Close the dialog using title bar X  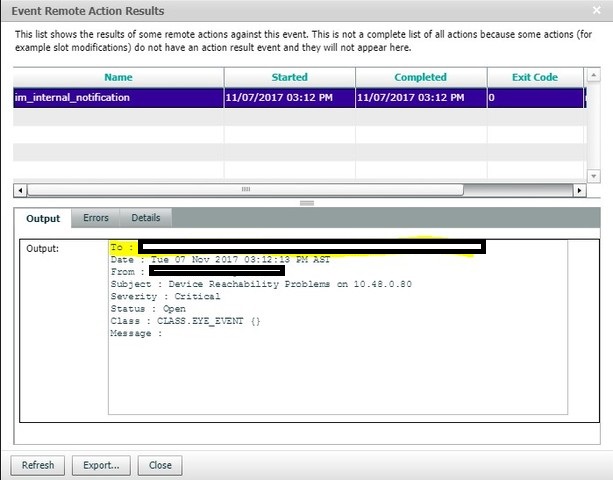(x=595, y=11)
